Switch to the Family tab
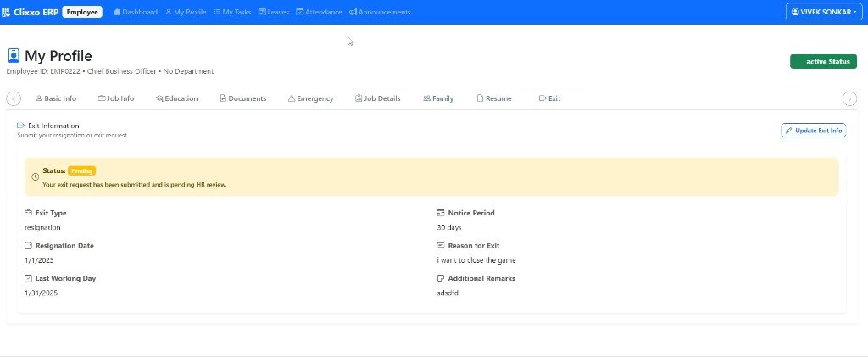Image resolution: width=868 pixels, height=357 pixels. click(438, 98)
